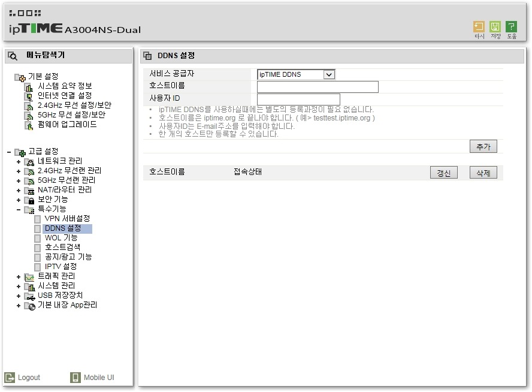The width and height of the screenshot is (532, 392).
Task: Click the 트래픽 관리 graph icon
Action: click(x=29, y=278)
